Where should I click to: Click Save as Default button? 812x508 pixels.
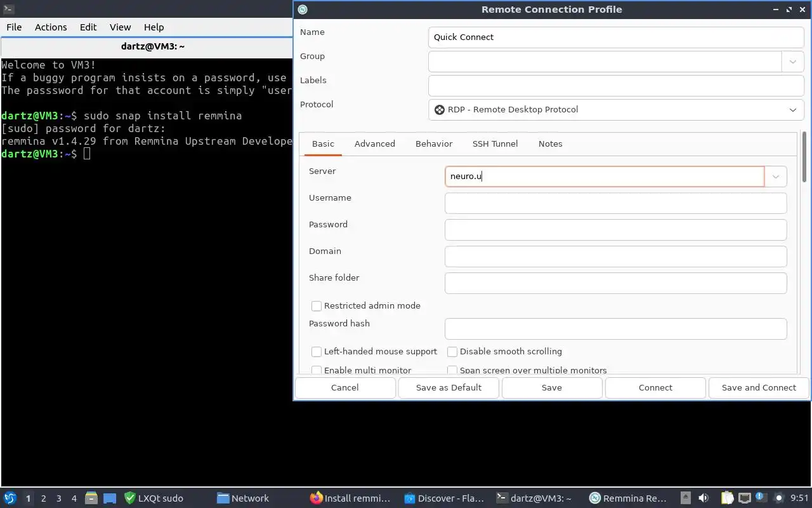[x=449, y=388]
